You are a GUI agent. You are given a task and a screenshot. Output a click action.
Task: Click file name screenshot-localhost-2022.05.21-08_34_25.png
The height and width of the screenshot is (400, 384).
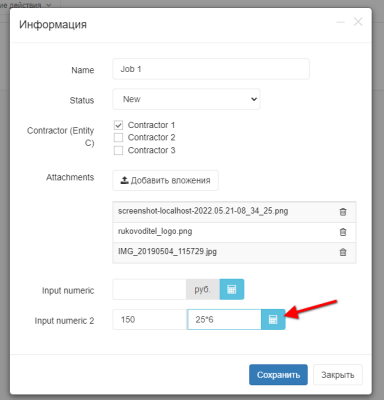coord(203,211)
